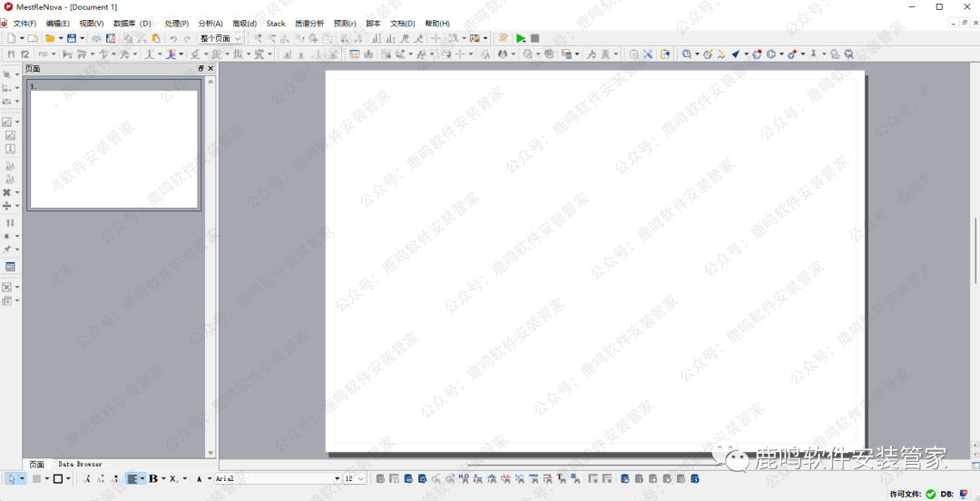Toggle bold text formatting
Screen dimensions: 980x501
(152, 478)
